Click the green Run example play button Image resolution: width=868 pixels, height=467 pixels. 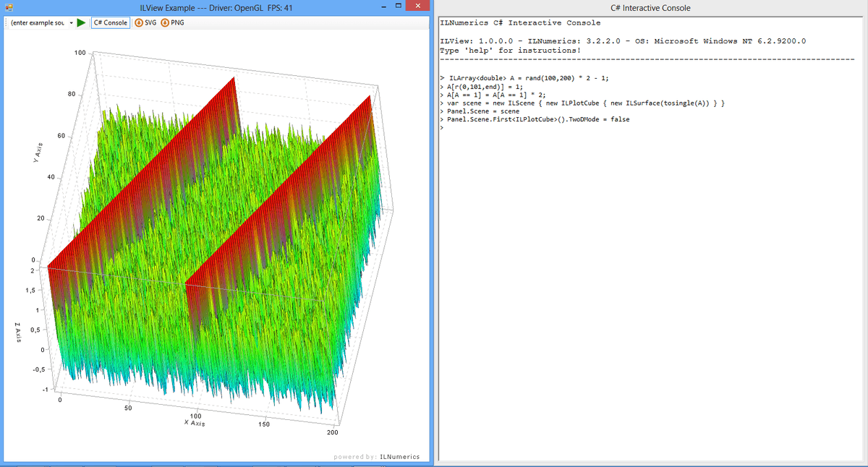[x=82, y=22]
